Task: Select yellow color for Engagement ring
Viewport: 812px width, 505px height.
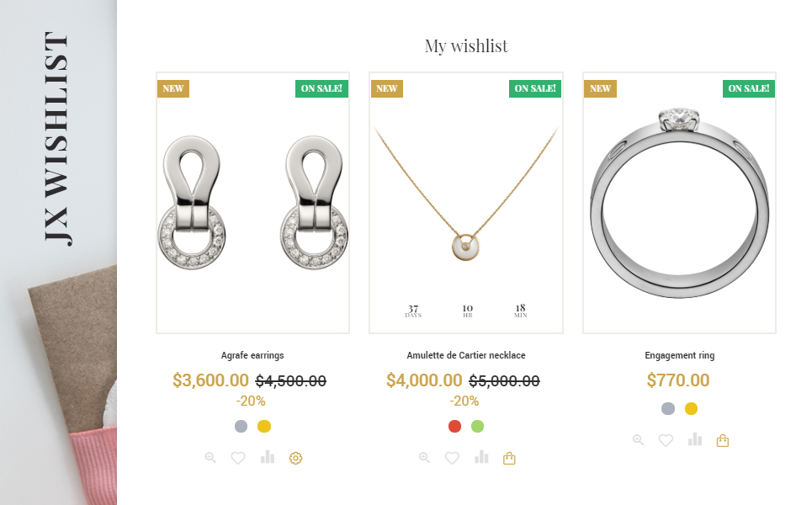Action: point(691,409)
